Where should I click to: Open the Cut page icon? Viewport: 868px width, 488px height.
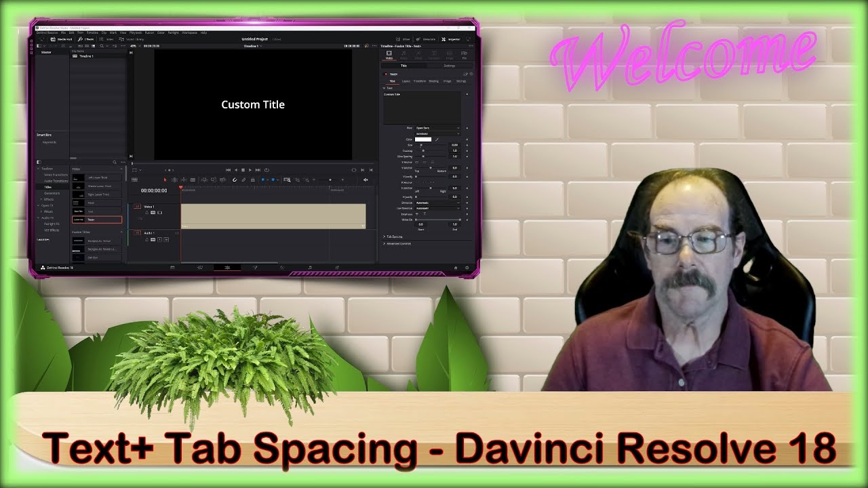[x=200, y=267]
